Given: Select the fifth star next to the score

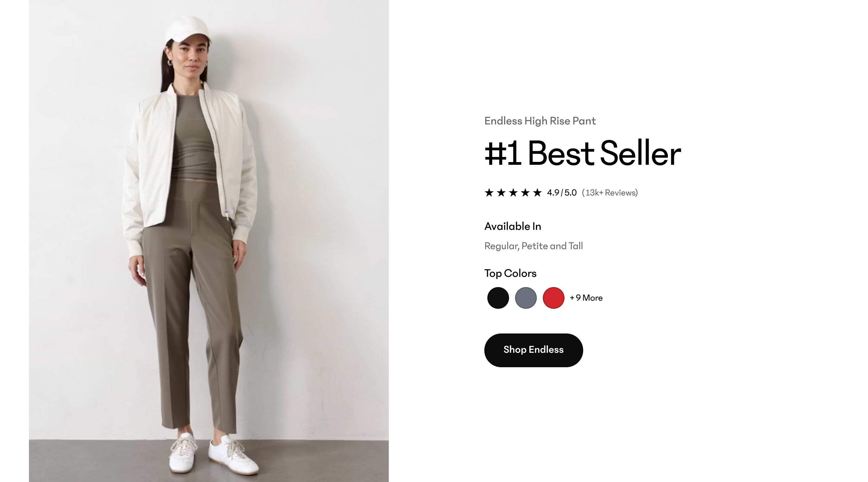Looking at the screenshot, I should tap(538, 193).
